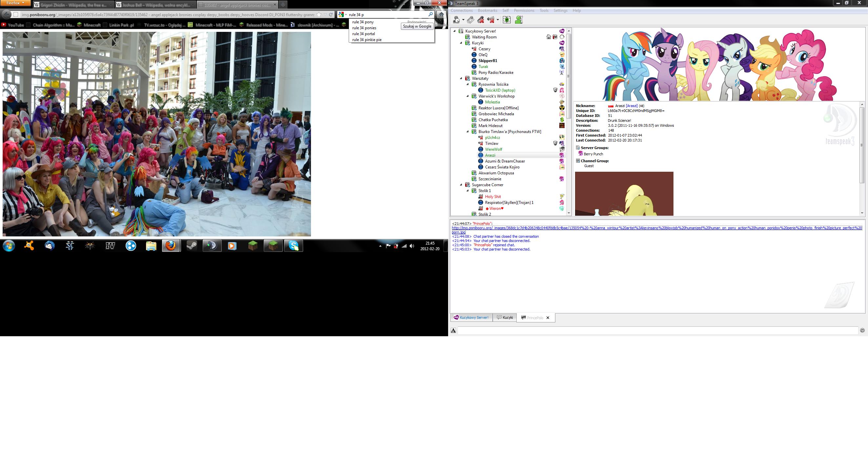Viewport: 868px width, 461px height.
Task: Click the shield icon next to TościkXD (laptop)
Action: (555, 90)
